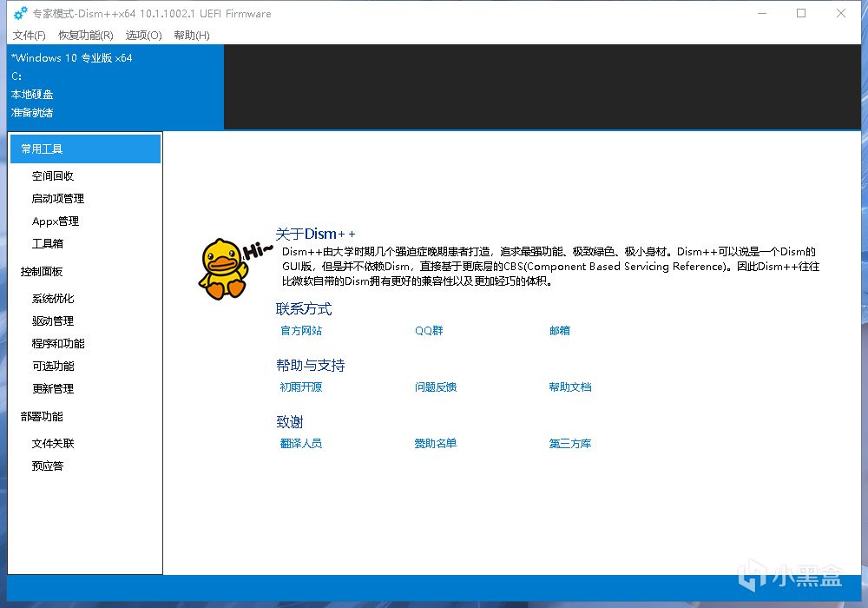Open 更新管理 in the sidebar
This screenshot has height=608, width=868.
53,389
